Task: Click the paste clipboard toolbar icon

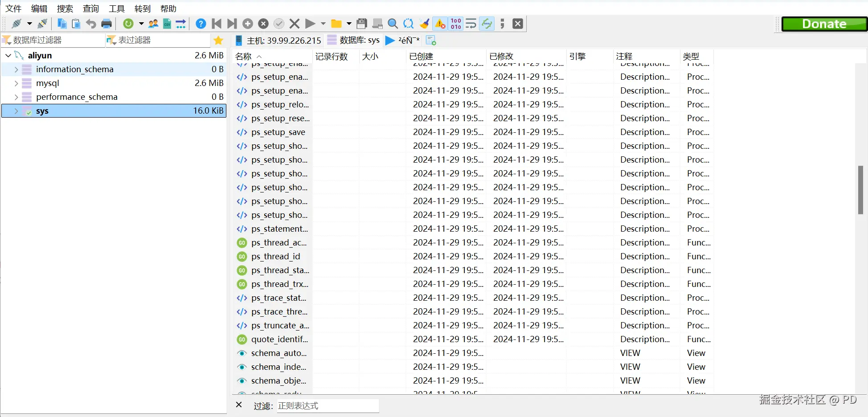Action: click(76, 24)
